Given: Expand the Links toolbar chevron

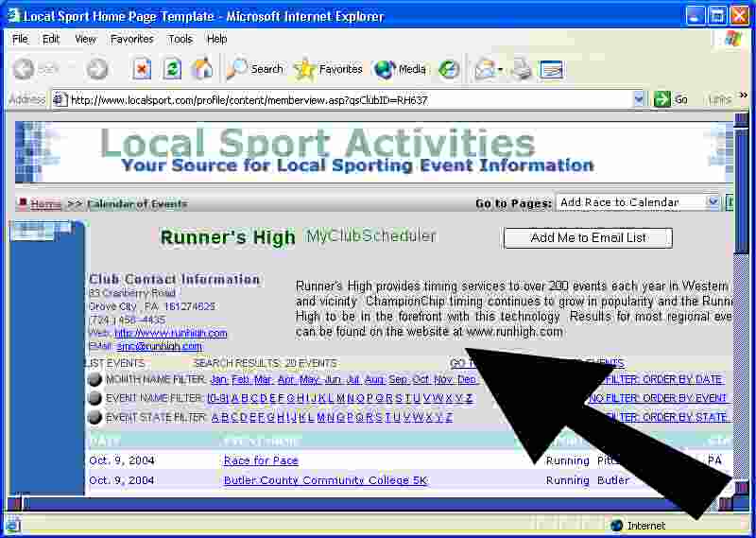Looking at the screenshot, I should pos(744,95).
